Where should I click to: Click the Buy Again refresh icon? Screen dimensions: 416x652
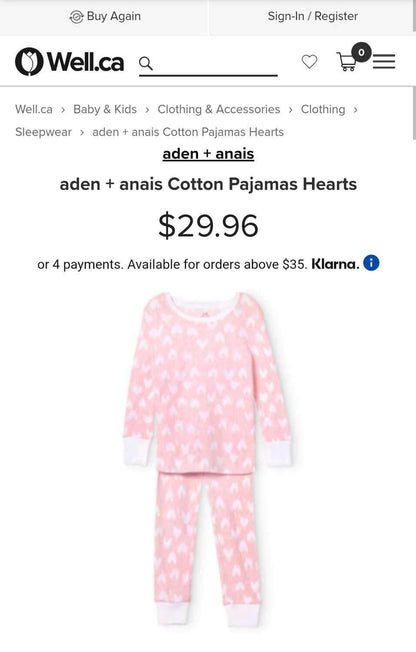point(76,17)
